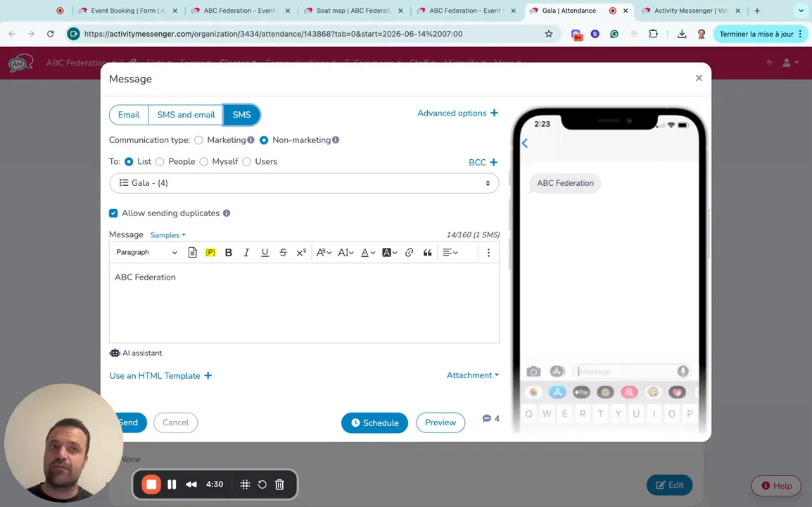This screenshot has width=812, height=507.
Task: Open the text alignment dropdown
Action: coord(450,253)
